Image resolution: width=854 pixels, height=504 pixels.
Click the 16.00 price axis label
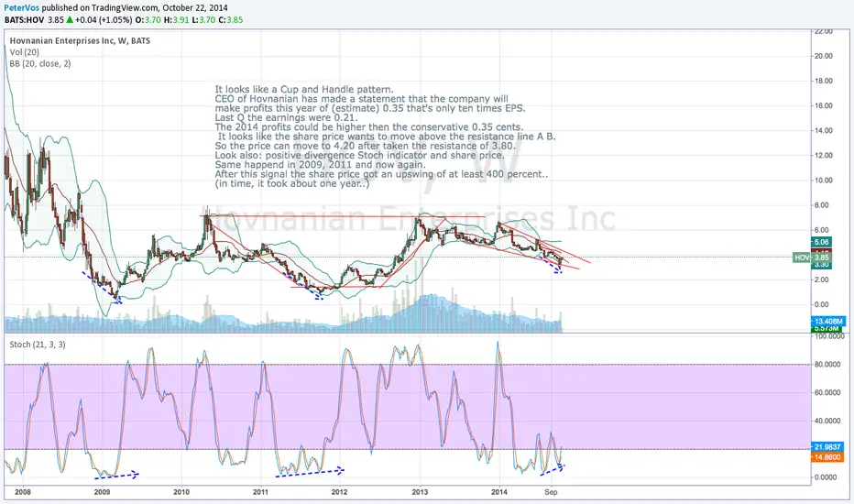click(824, 105)
